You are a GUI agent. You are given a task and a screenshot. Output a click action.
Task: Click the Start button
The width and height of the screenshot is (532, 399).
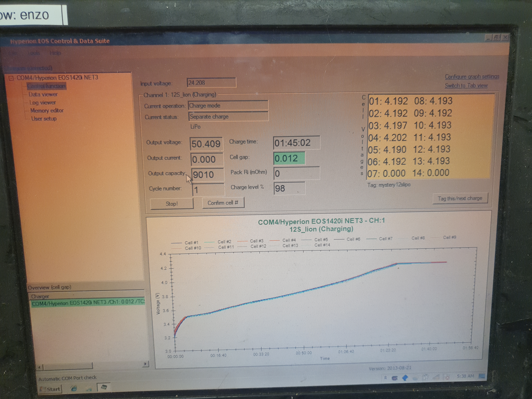(x=51, y=389)
